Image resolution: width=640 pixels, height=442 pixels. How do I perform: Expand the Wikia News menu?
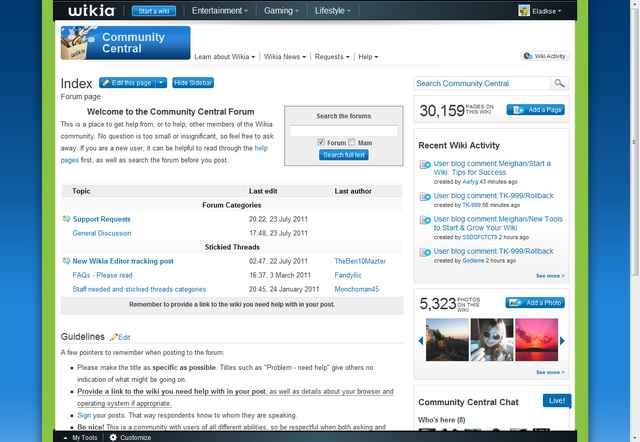[x=284, y=57]
